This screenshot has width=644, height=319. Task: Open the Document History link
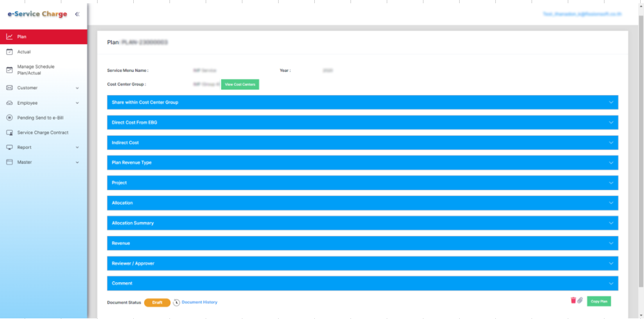(199, 302)
